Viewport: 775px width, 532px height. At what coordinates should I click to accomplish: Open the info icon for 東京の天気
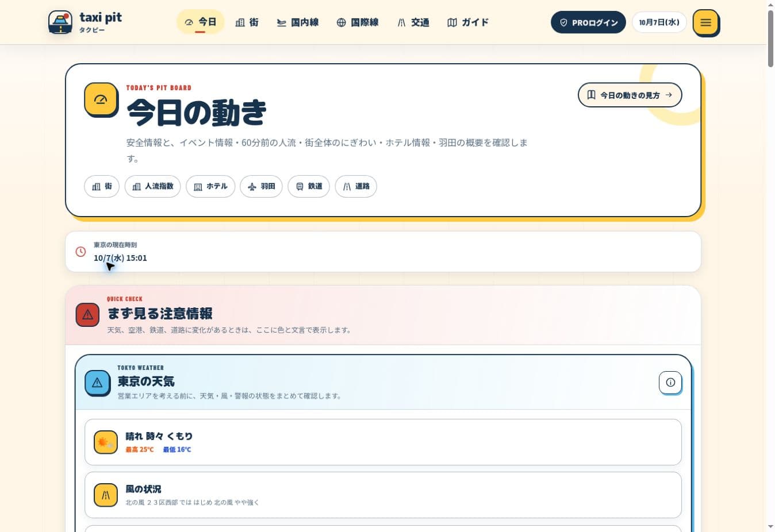tap(670, 383)
